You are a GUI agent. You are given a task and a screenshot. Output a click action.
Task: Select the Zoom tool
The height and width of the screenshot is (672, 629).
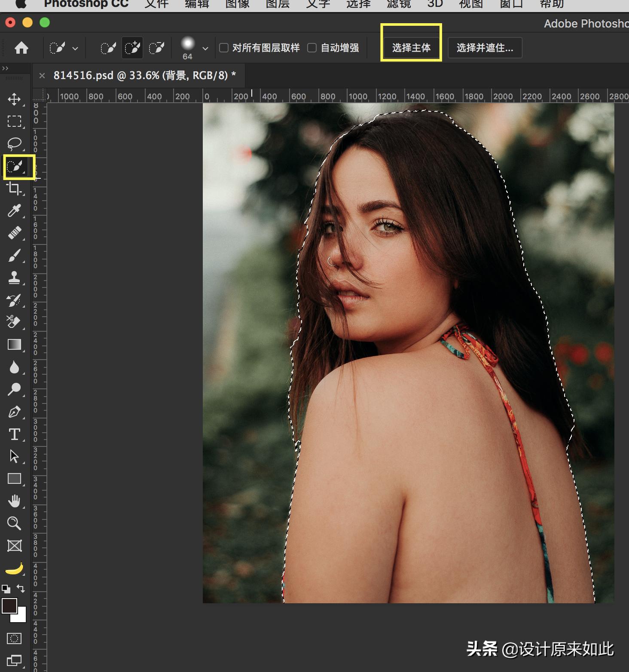(x=14, y=523)
